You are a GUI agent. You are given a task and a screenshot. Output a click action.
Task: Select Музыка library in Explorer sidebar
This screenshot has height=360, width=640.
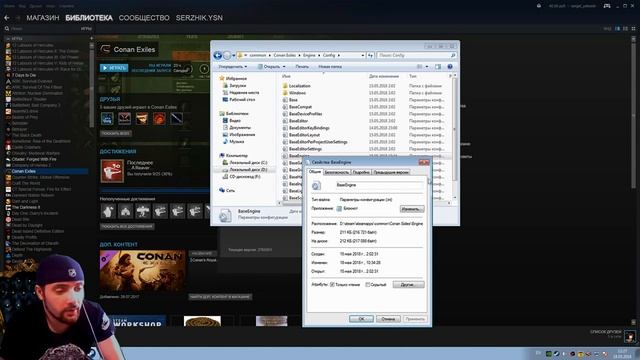tap(236, 142)
